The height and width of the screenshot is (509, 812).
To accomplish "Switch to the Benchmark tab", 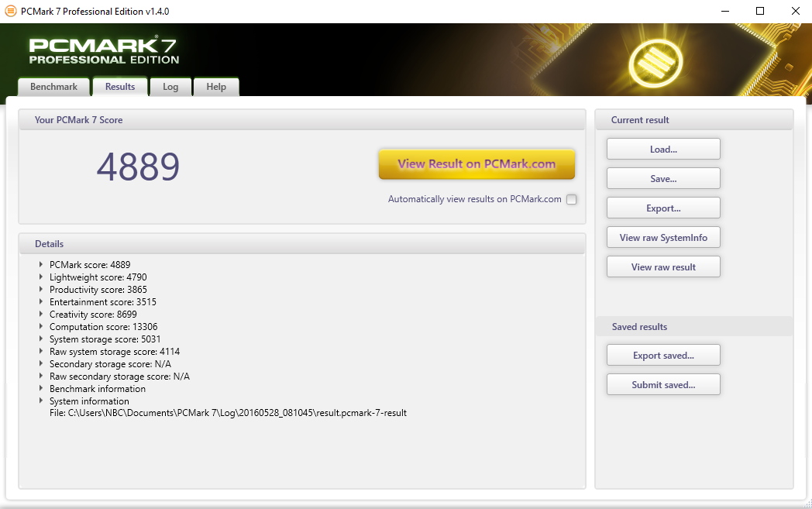I will [x=53, y=87].
